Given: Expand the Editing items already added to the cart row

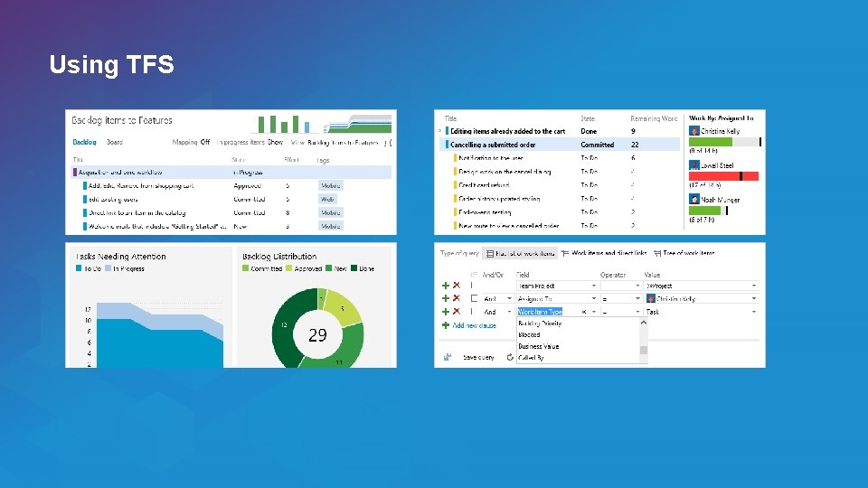Looking at the screenshot, I should click(440, 131).
